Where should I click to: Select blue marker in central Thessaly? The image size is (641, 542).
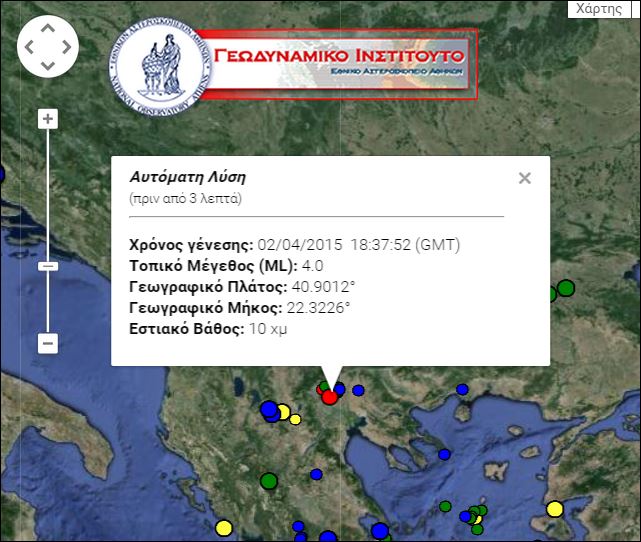click(x=316, y=475)
